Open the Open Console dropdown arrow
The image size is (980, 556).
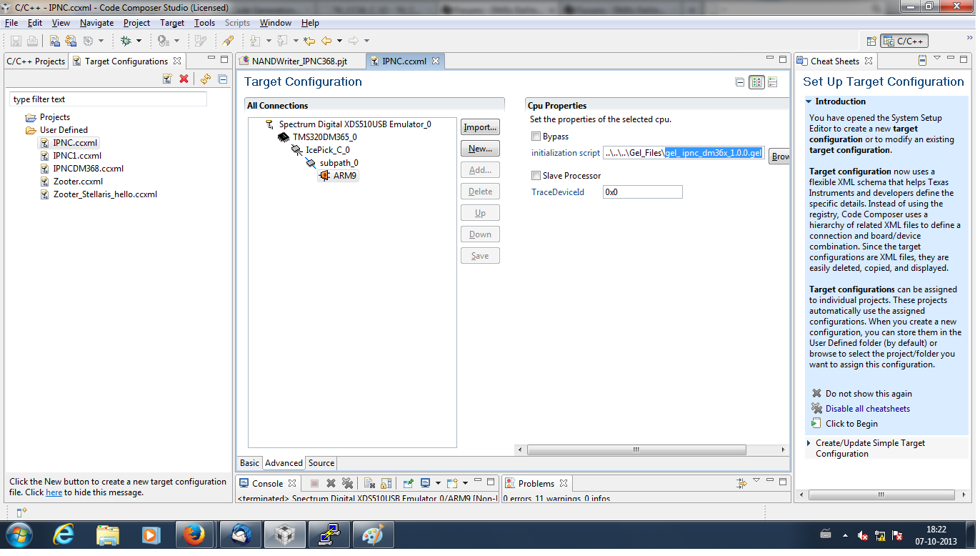465,483
